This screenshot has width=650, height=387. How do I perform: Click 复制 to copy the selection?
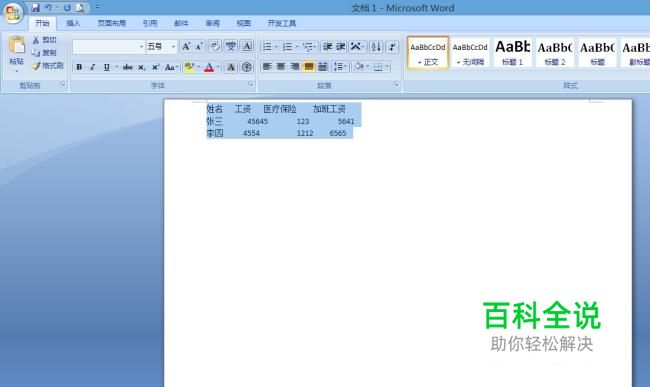click(44, 53)
